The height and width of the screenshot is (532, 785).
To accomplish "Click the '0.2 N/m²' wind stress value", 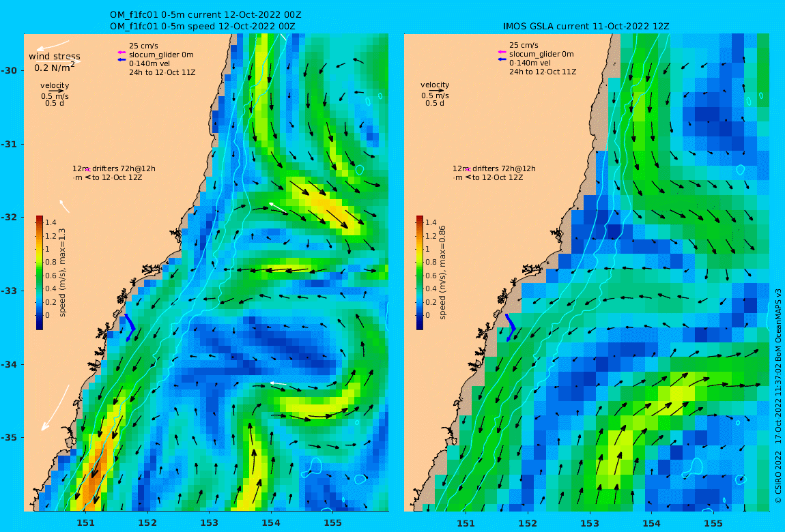I will tap(55, 67).
